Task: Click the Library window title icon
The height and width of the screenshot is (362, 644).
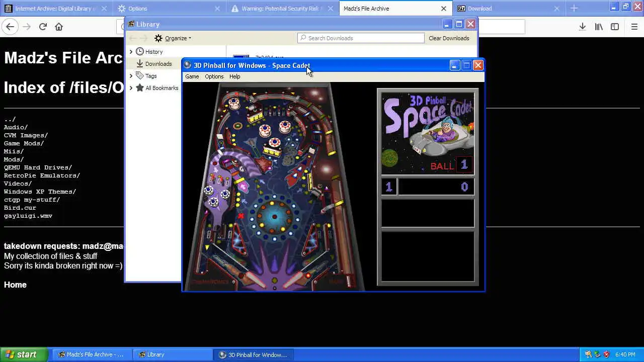Action: point(131,24)
